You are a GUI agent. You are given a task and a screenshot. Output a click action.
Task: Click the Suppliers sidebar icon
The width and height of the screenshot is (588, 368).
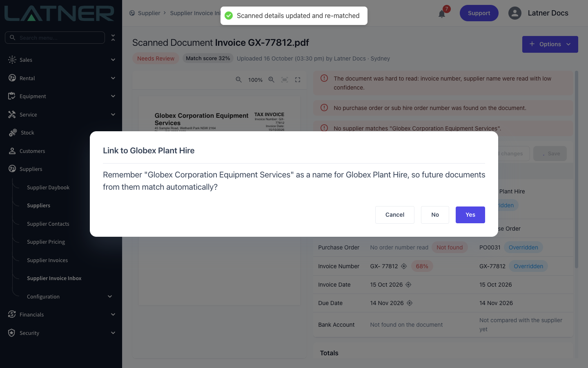pos(12,169)
